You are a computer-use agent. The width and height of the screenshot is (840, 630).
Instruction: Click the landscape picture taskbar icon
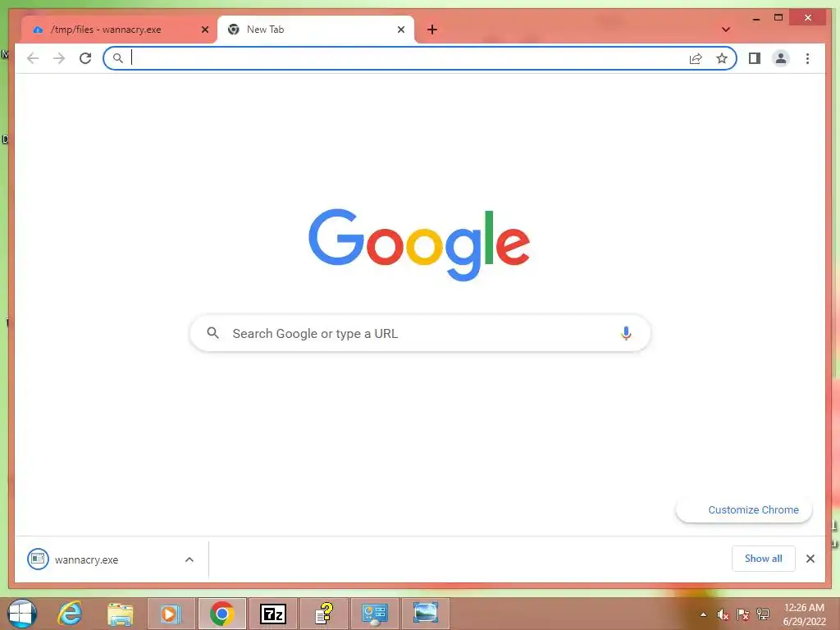(x=426, y=614)
